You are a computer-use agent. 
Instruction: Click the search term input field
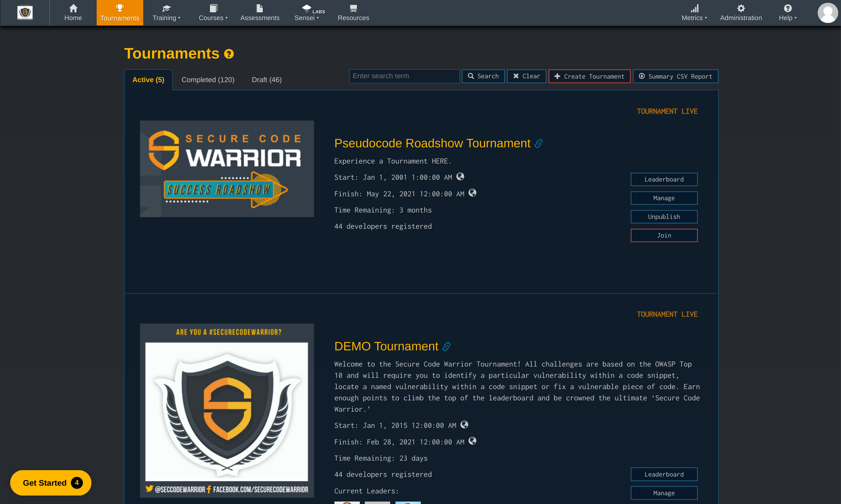404,76
